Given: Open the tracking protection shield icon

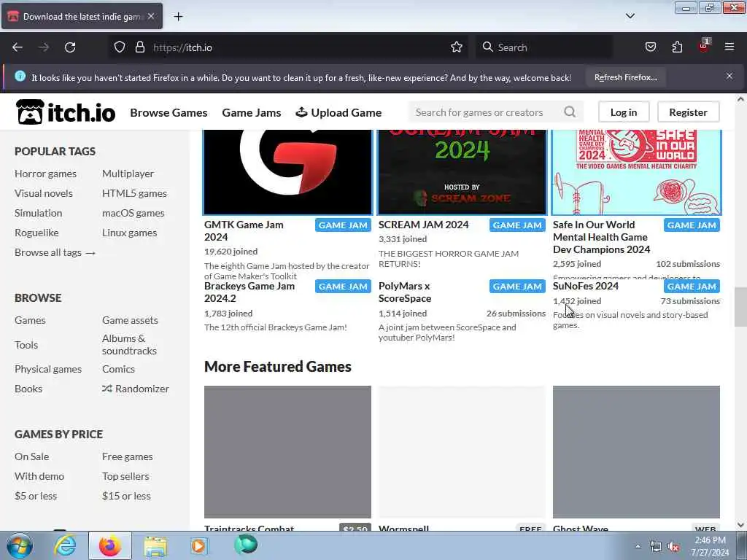Looking at the screenshot, I should (x=120, y=47).
